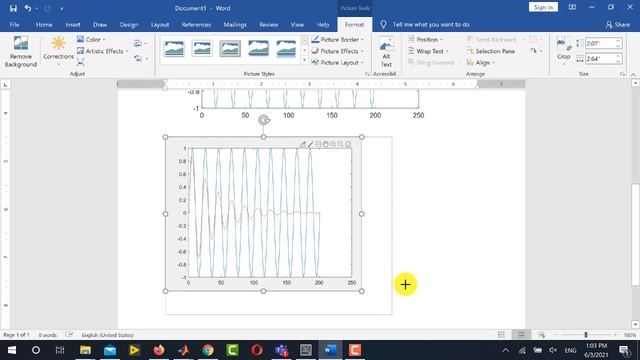Open File Explorer from the taskbar

coord(85,350)
